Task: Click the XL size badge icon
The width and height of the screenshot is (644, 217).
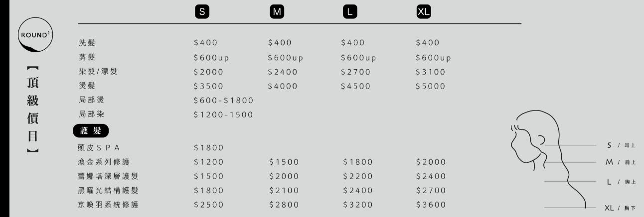Action: [423, 12]
